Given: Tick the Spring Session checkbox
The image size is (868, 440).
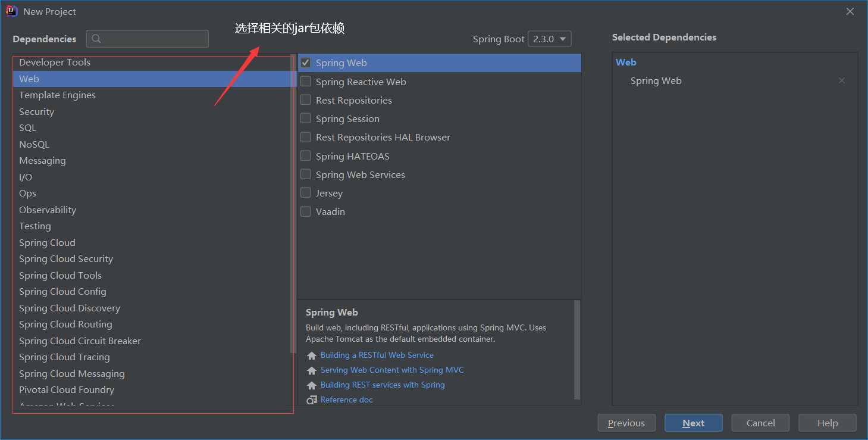Looking at the screenshot, I should pyautogui.click(x=306, y=118).
